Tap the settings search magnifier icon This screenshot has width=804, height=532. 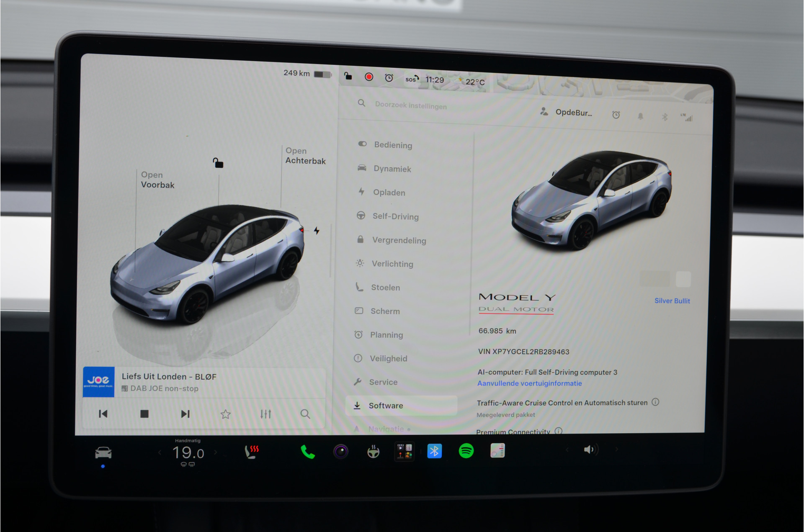(361, 103)
